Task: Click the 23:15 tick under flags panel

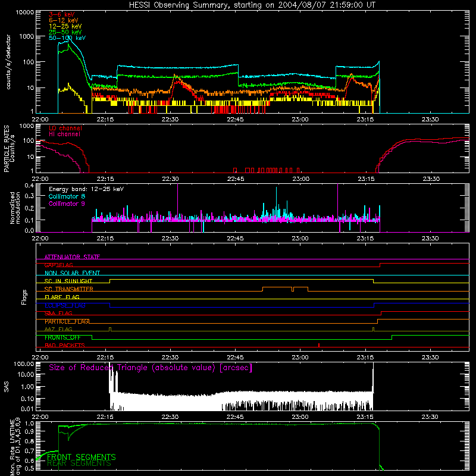Action: (365, 358)
